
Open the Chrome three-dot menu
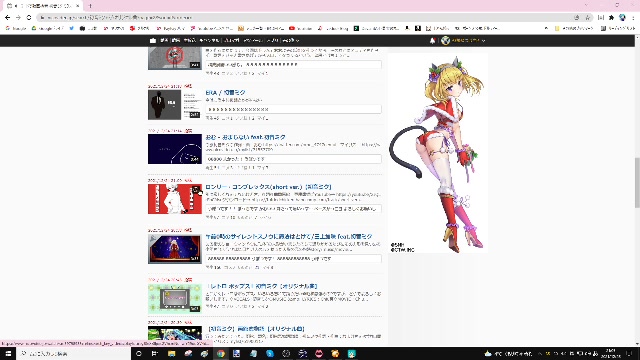pos(633,18)
